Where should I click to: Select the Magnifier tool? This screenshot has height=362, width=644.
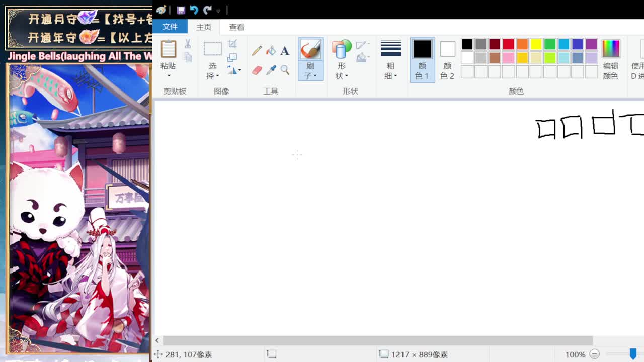click(285, 70)
